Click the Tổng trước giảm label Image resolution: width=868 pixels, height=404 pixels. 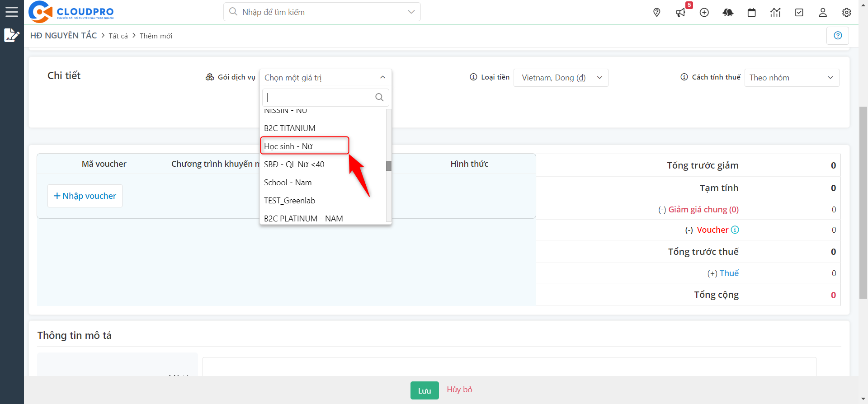pyautogui.click(x=703, y=165)
